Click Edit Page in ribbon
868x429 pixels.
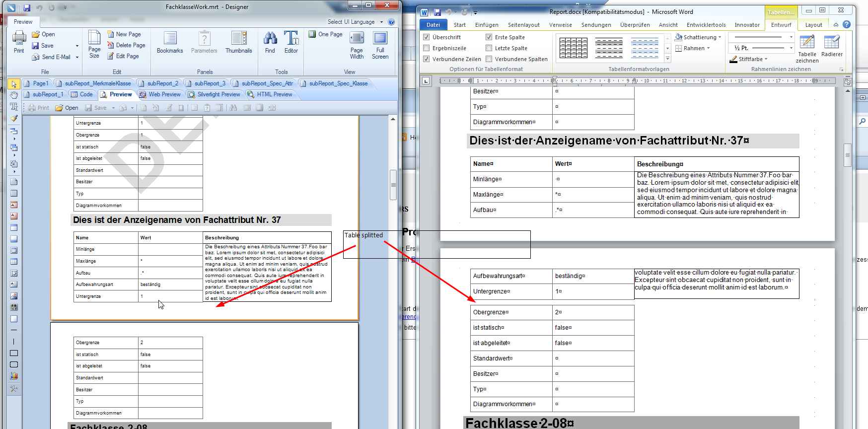[123, 56]
